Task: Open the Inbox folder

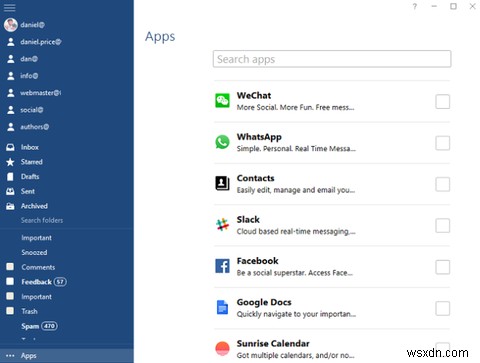Action: [30, 147]
